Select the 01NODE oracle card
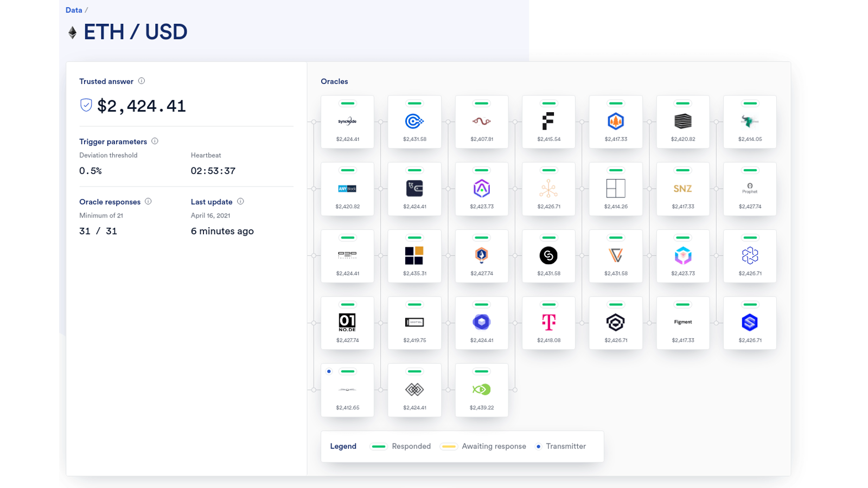 347,323
